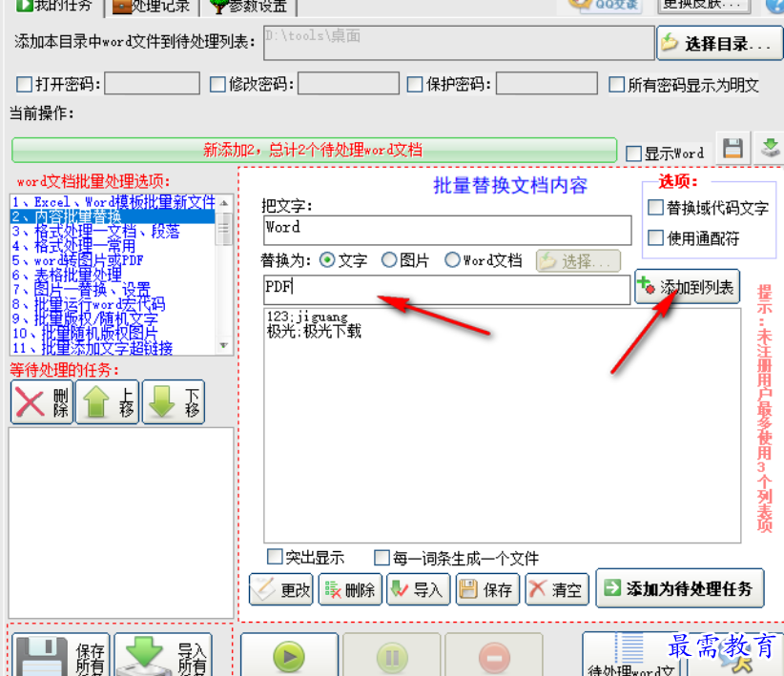
Task: Click the 把文字 input field containing Word
Action: [447, 230]
